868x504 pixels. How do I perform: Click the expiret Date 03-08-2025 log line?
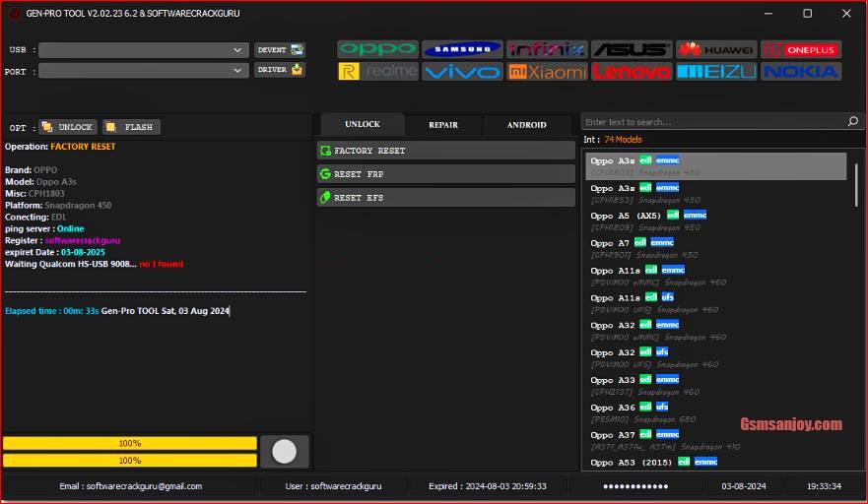click(55, 252)
